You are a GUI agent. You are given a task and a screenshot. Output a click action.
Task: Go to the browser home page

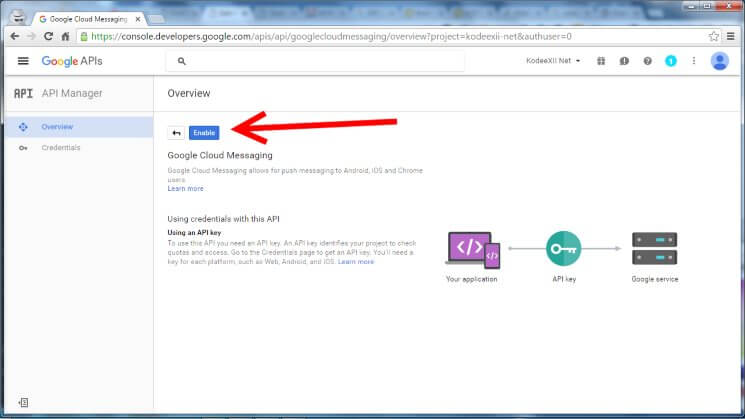(65, 36)
